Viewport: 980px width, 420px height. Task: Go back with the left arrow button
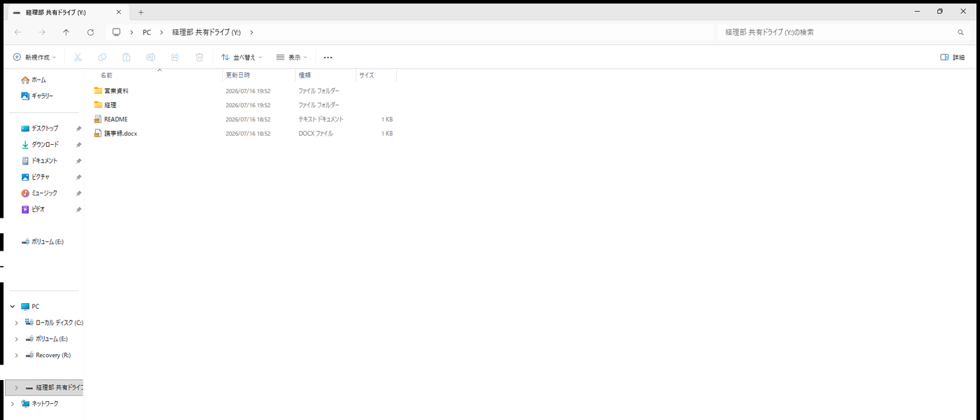click(17, 32)
